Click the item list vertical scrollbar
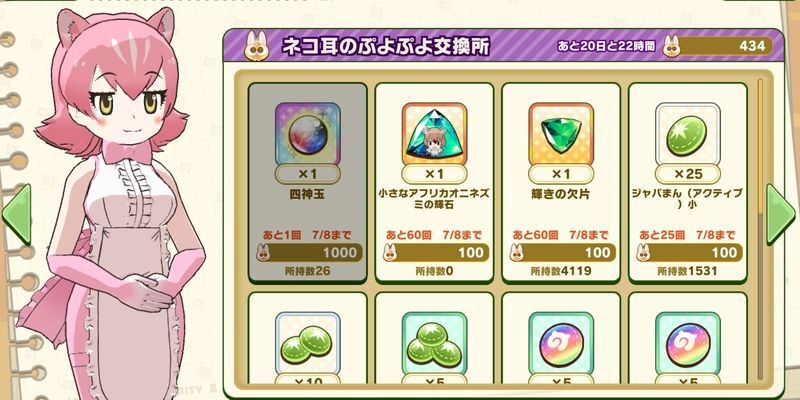Screen dimensions: 800x400 (x=761, y=230)
